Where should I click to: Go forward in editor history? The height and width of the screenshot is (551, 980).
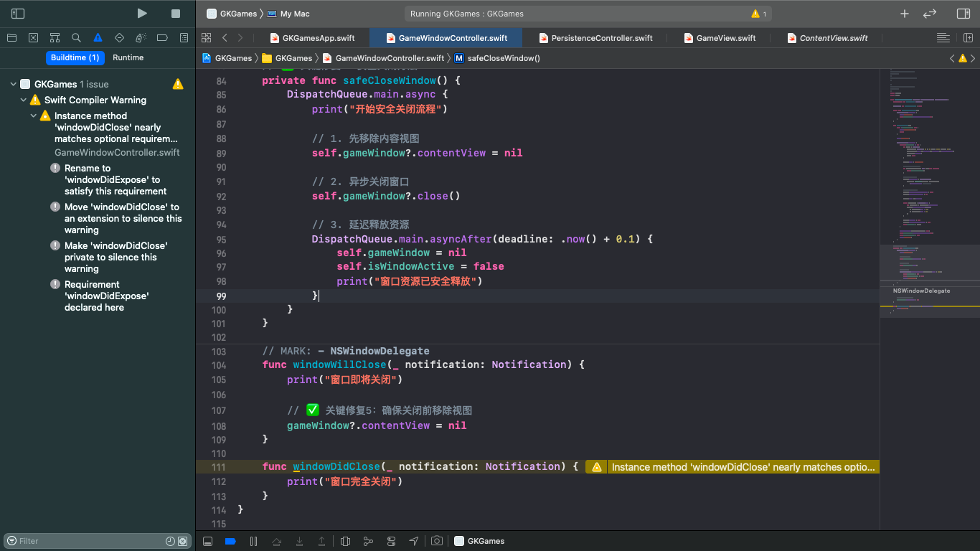(x=240, y=38)
